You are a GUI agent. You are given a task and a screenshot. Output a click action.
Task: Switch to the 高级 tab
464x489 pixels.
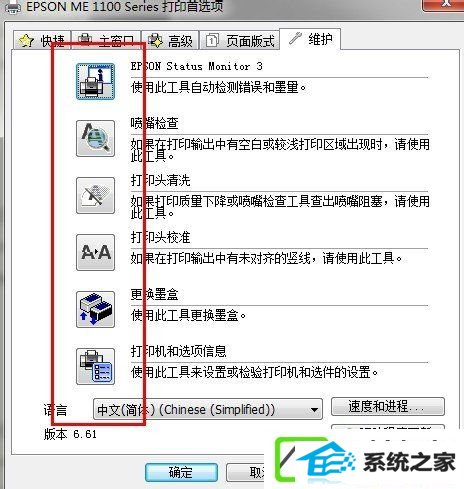click(170, 41)
